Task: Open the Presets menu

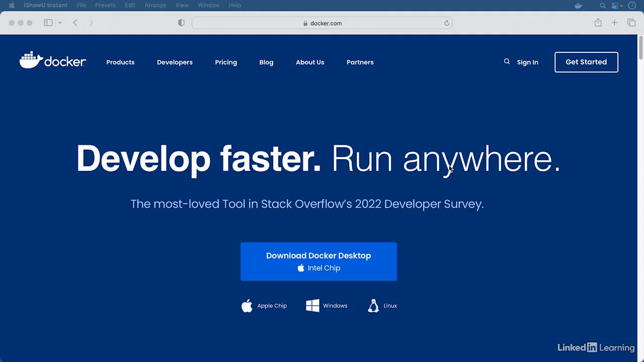Action: click(105, 5)
